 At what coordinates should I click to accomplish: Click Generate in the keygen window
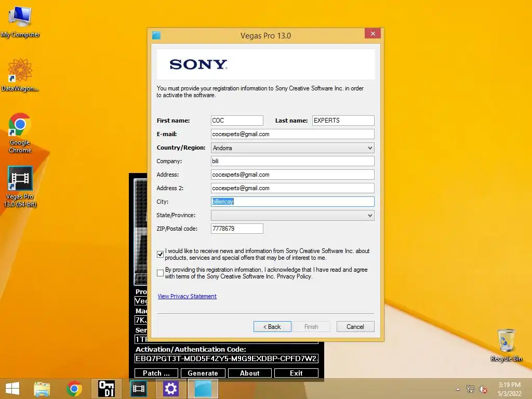[203, 373]
